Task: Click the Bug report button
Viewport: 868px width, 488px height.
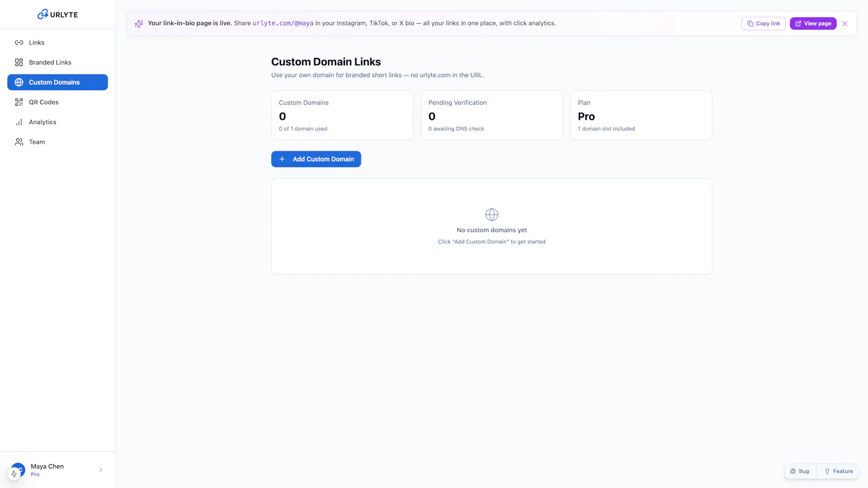Action: (800, 471)
